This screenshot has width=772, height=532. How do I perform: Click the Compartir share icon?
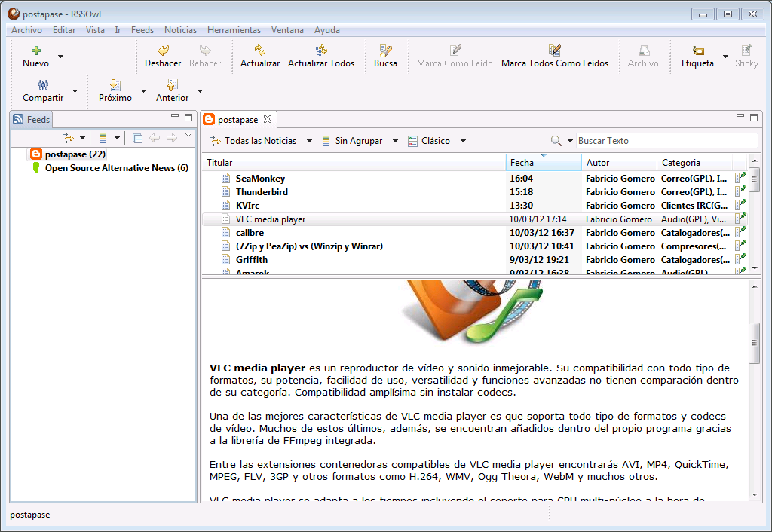(43, 85)
